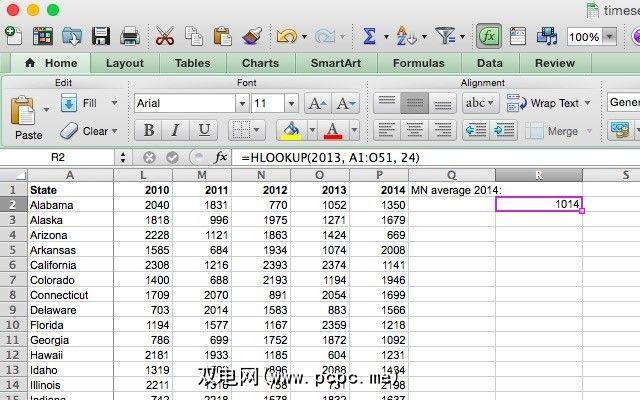Apply cell borders button

point(241,131)
